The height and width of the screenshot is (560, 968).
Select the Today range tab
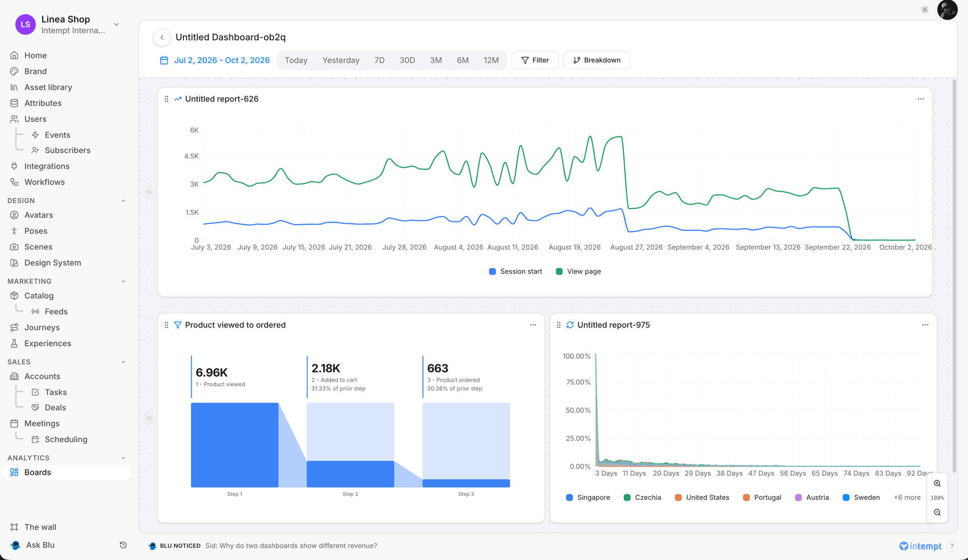point(296,60)
